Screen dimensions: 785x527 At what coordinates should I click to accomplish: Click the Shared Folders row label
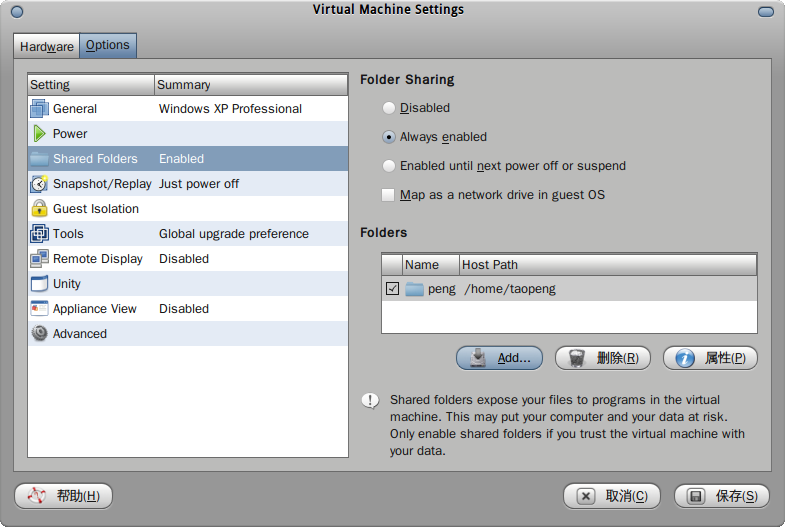click(x=95, y=159)
